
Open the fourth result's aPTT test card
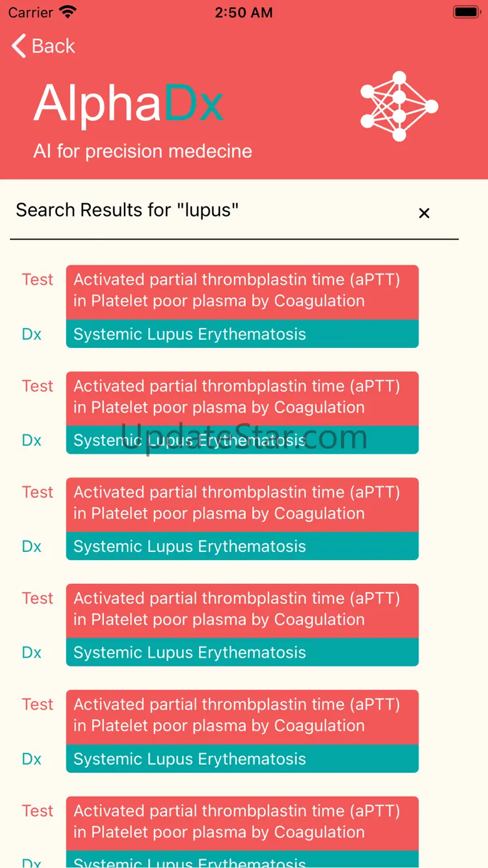coord(242,610)
